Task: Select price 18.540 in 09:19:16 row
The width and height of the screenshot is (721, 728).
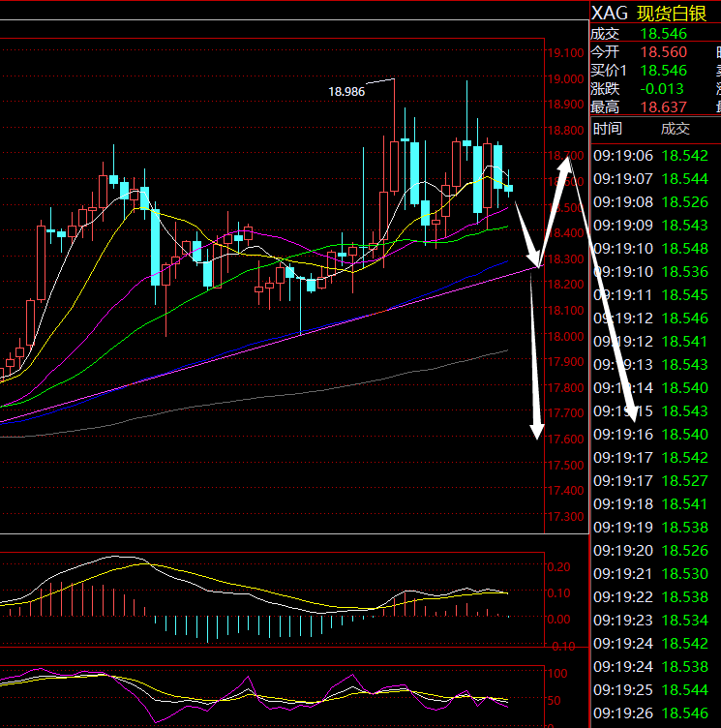Action: point(685,434)
